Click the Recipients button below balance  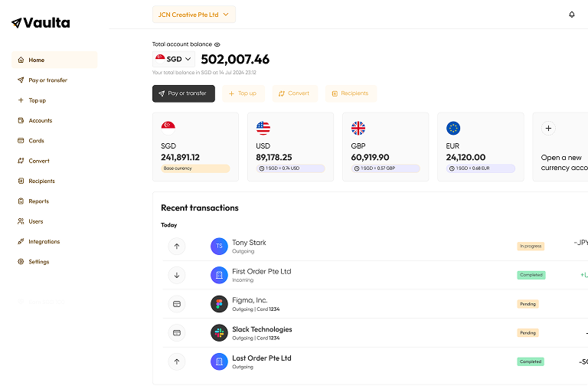pyautogui.click(x=351, y=93)
